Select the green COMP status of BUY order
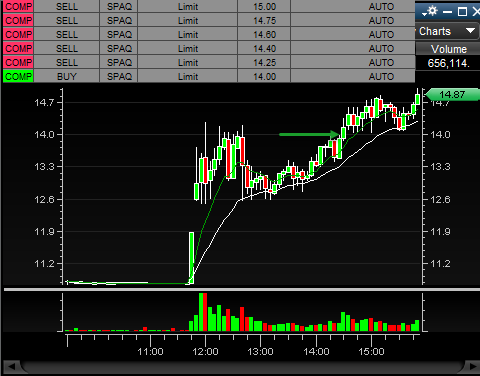 pyautogui.click(x=18, y=76)
